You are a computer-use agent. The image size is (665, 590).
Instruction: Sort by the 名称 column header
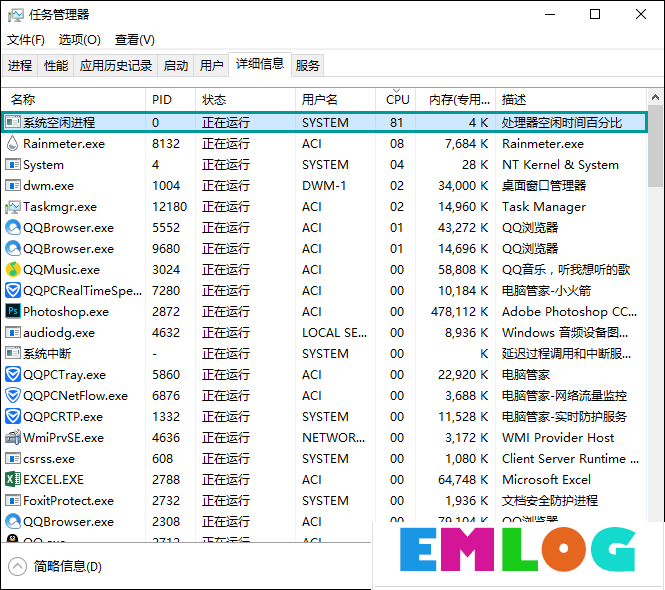(74, 100)
